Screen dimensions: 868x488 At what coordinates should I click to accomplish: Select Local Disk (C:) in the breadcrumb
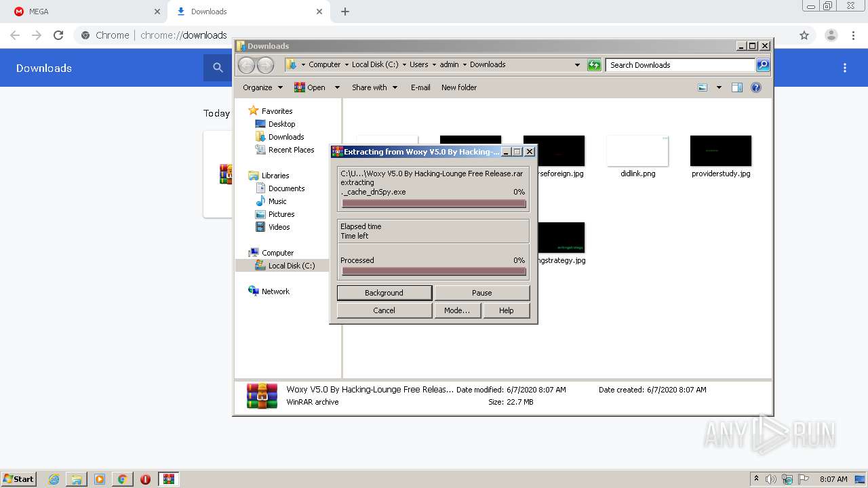[x=375, y=64]
